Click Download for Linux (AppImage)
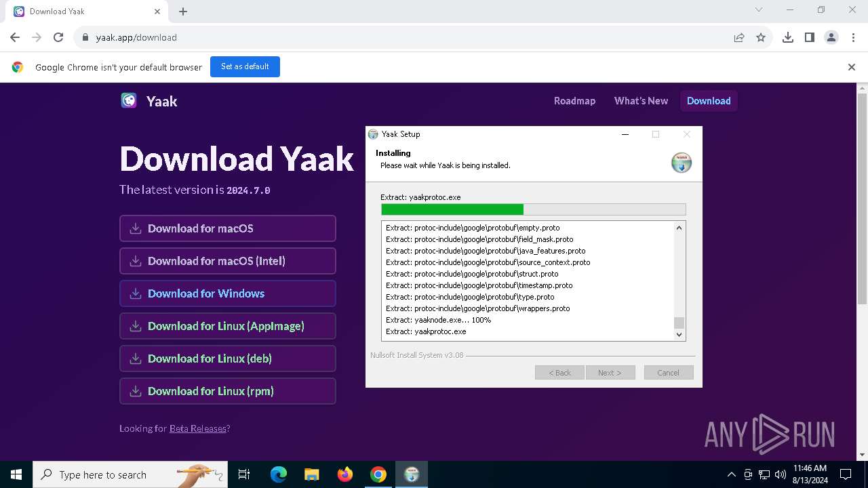Viewport: 868px width, 488px height. click(228, 326)
